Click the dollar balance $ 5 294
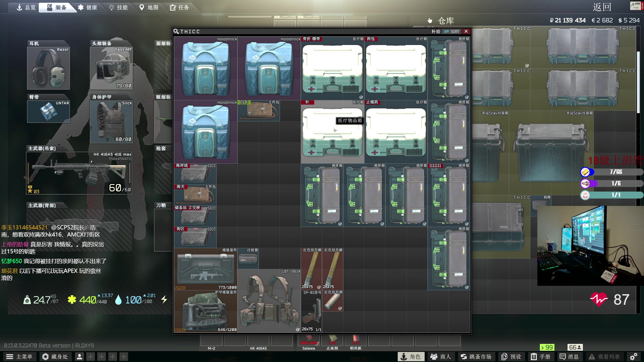Screen dimensions: 644x362 click(629, 20)
